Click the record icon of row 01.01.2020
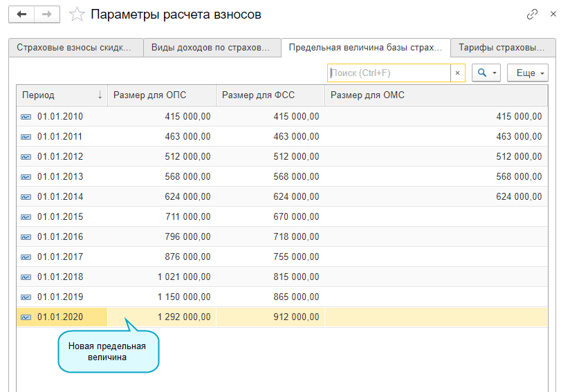Screen dimensions: 570x392 (x=26, y=317)
